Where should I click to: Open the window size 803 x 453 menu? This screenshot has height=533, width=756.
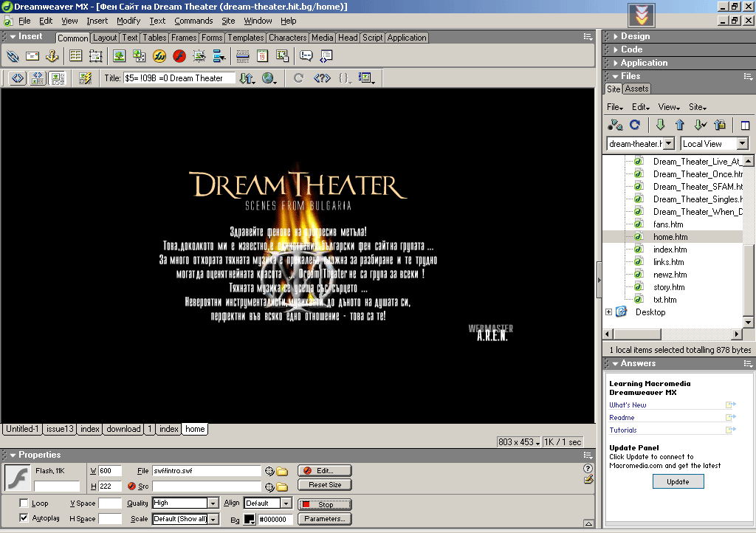click(519, 442)
